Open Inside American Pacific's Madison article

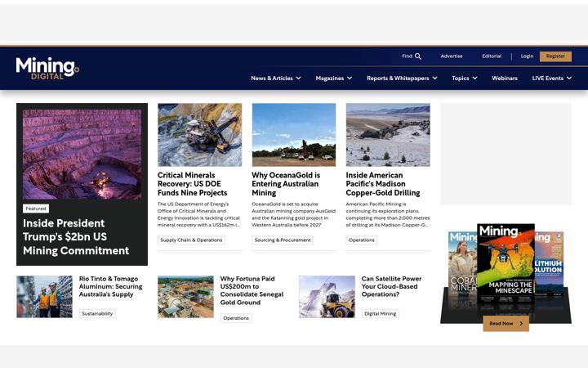tap(383, 184)
